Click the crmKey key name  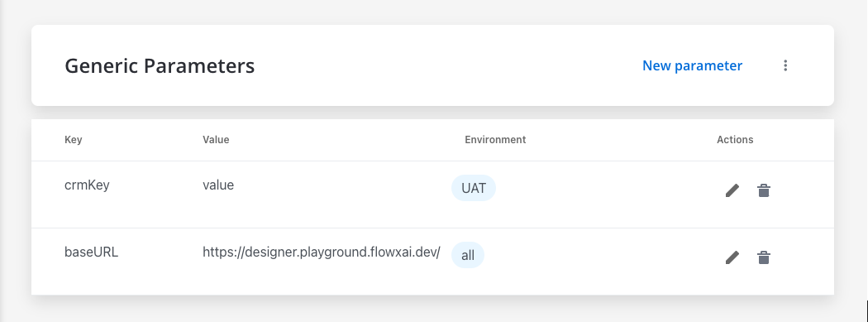[87, 185]
